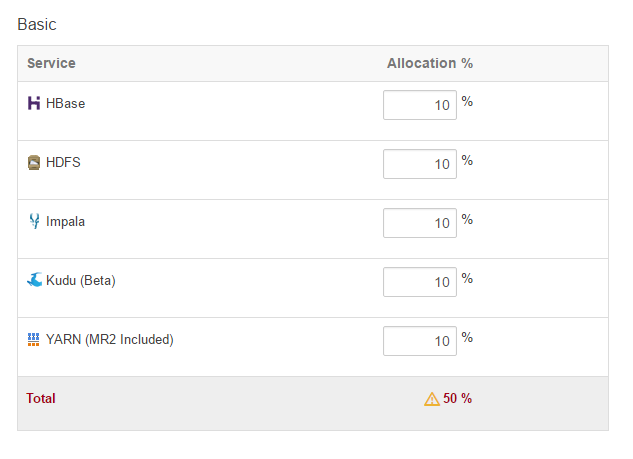
Task: Focus the HDFS allocation percent field
Action: pos(419,164)
